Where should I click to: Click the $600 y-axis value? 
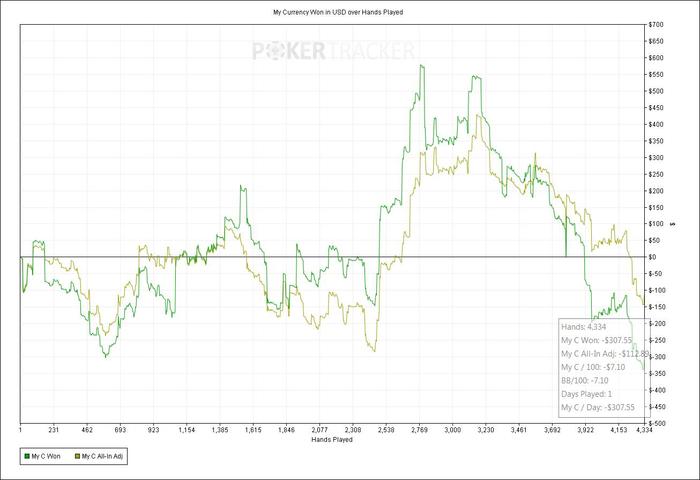point(656,58)
